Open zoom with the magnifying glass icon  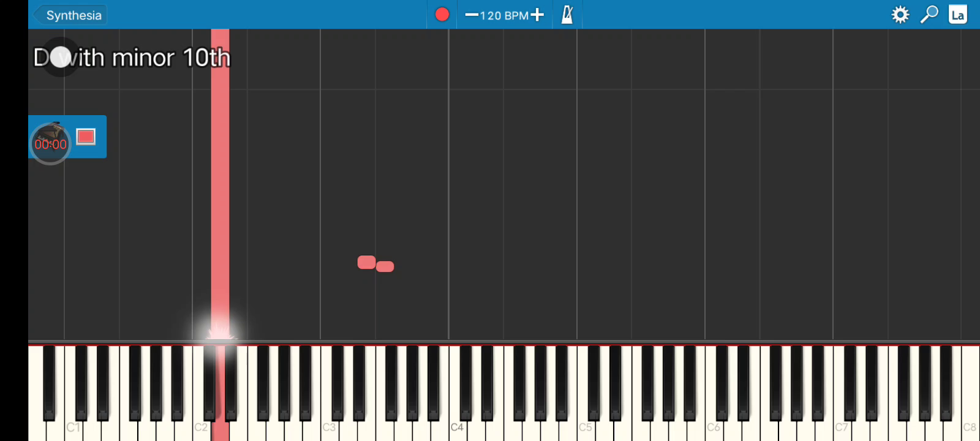tap(929, 15)
